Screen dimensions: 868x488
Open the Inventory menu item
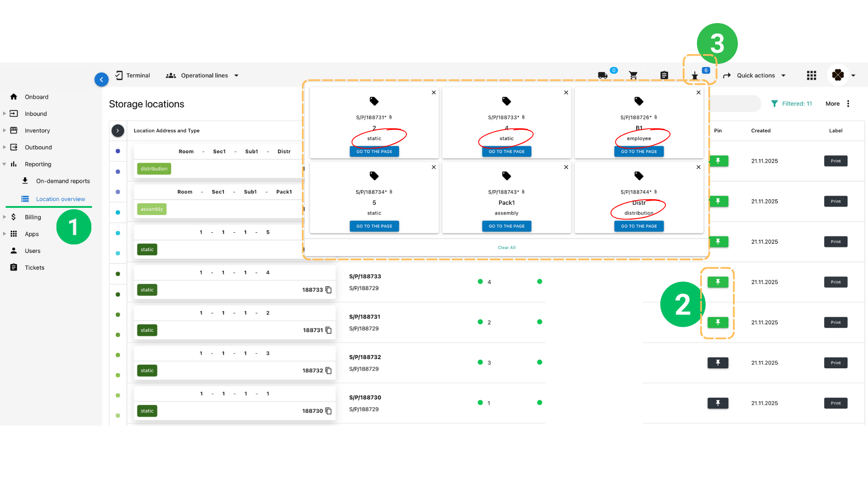[x=38, y=130]
